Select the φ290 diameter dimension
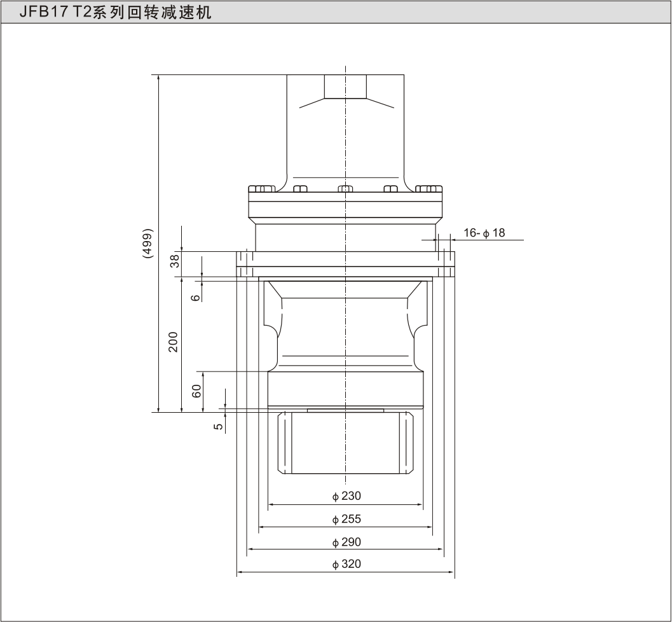This screenshot has width=672, height=622. pyautogui.click(x=346, y=543)
